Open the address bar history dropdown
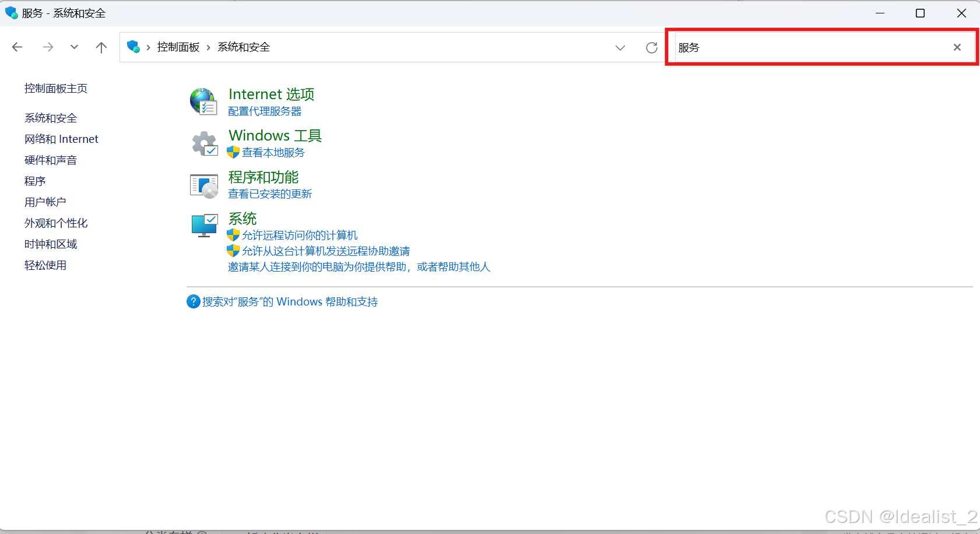 click(620, 48)
